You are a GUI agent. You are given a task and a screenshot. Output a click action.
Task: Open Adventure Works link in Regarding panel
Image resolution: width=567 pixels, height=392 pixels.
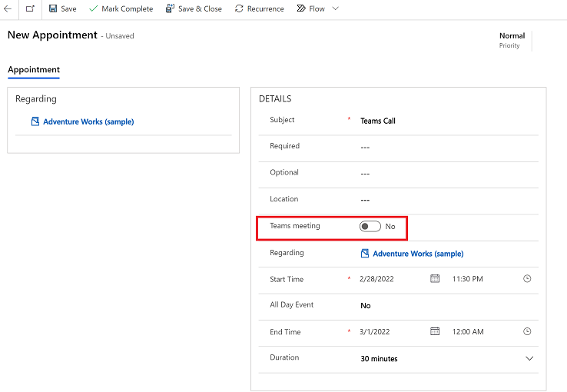click(88, 122)
